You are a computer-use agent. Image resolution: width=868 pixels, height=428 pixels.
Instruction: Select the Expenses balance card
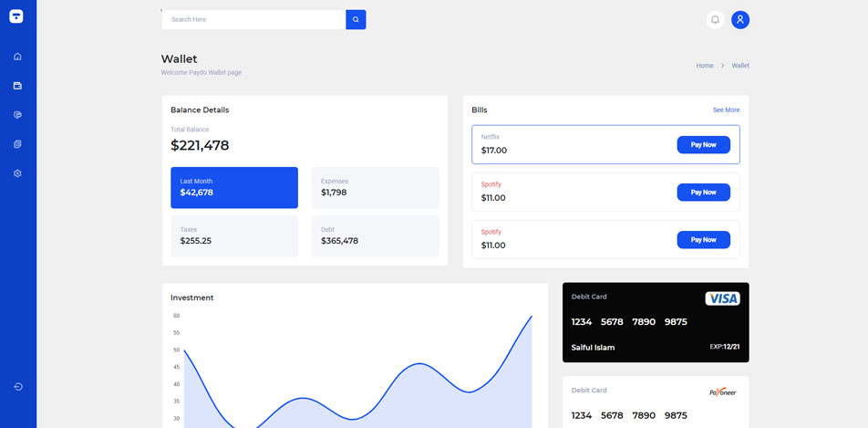tap(375, 187)
